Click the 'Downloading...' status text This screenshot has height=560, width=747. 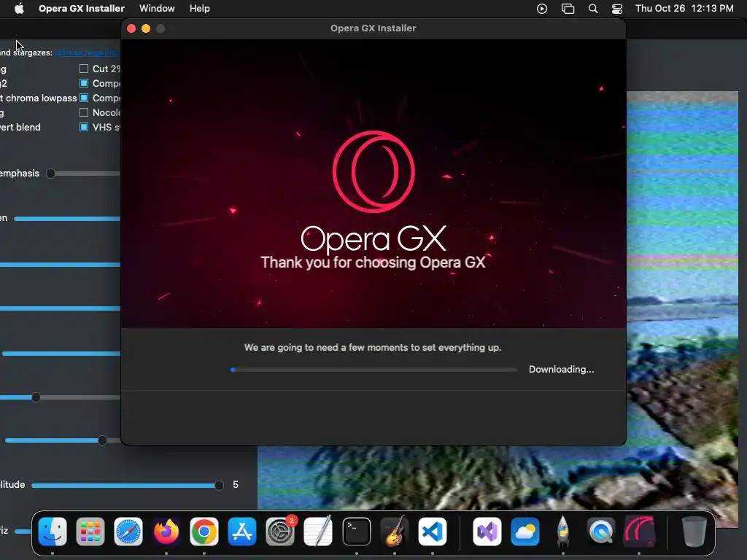point(561,370)
